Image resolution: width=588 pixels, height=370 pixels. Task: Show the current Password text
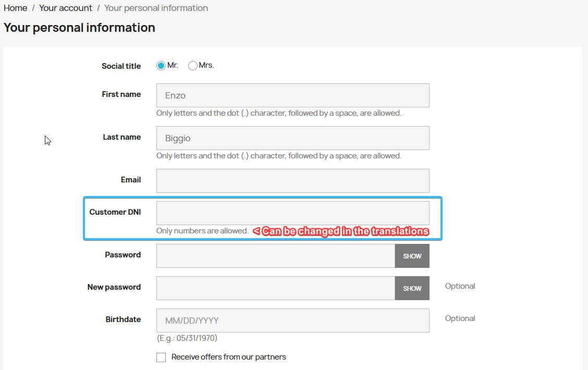412,256
